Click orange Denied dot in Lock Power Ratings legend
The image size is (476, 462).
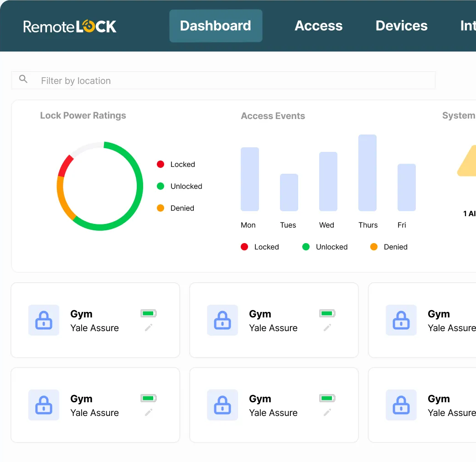click(160, 208)
